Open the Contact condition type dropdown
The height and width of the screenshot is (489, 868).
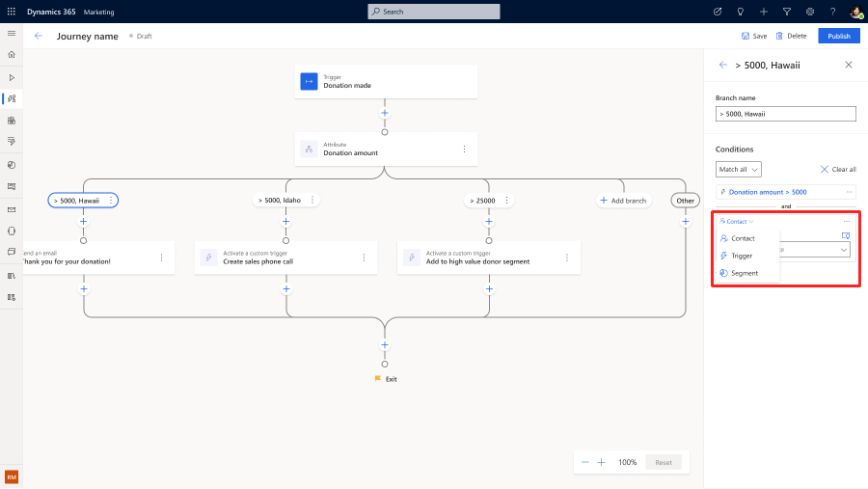click(736, 222)
